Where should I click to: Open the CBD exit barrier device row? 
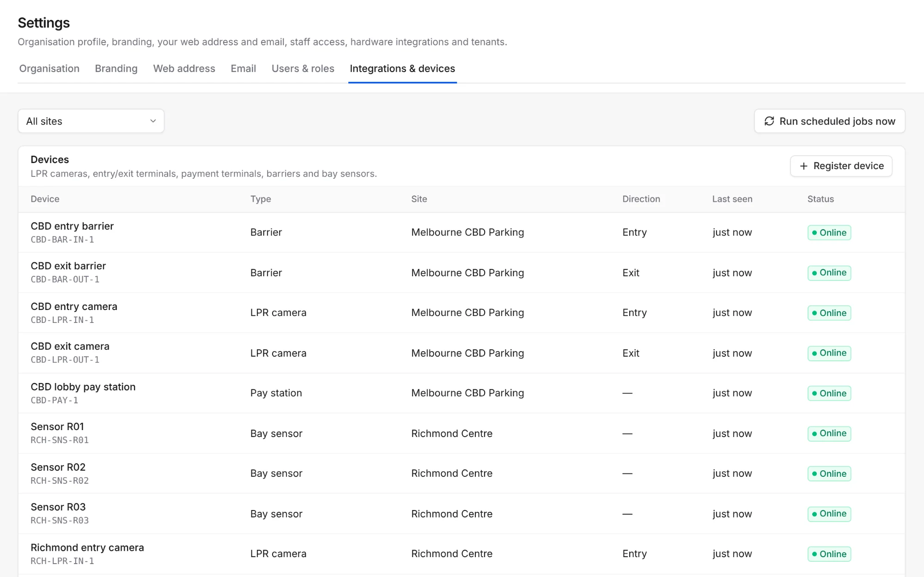coord(462,273)
